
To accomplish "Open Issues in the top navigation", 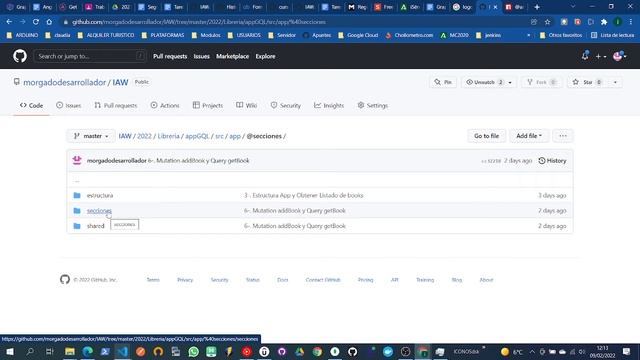I will coord(201,56).
